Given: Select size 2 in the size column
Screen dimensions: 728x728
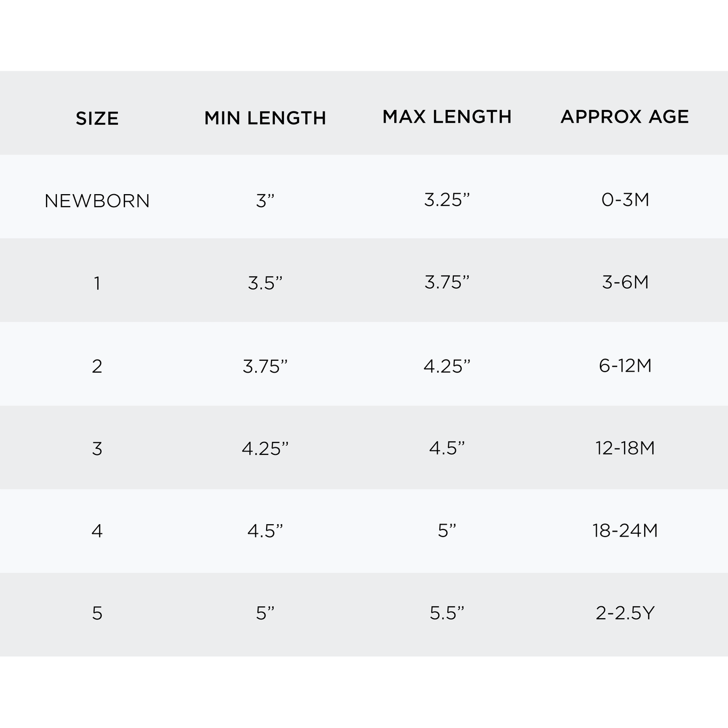Looking at the screenshot, I should [x=97, y=366].
